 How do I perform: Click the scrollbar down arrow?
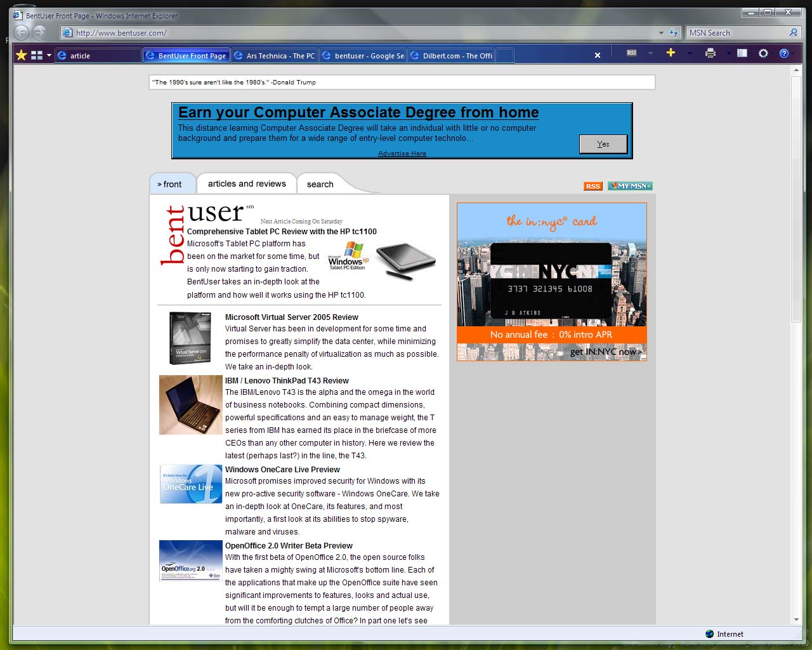(796, 620)
